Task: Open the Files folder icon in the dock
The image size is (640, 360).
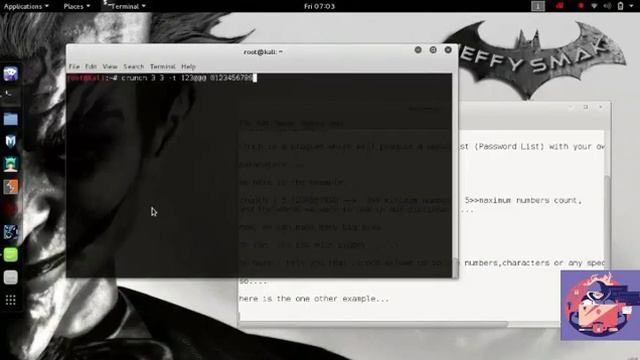Action: click(x=11, y=119)
